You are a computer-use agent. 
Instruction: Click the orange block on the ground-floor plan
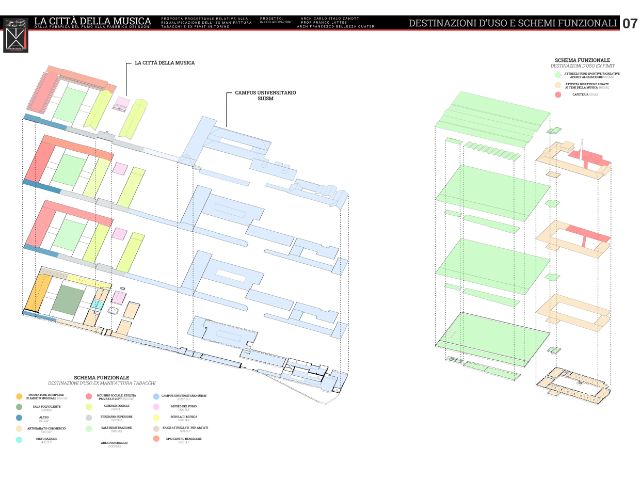38,293
